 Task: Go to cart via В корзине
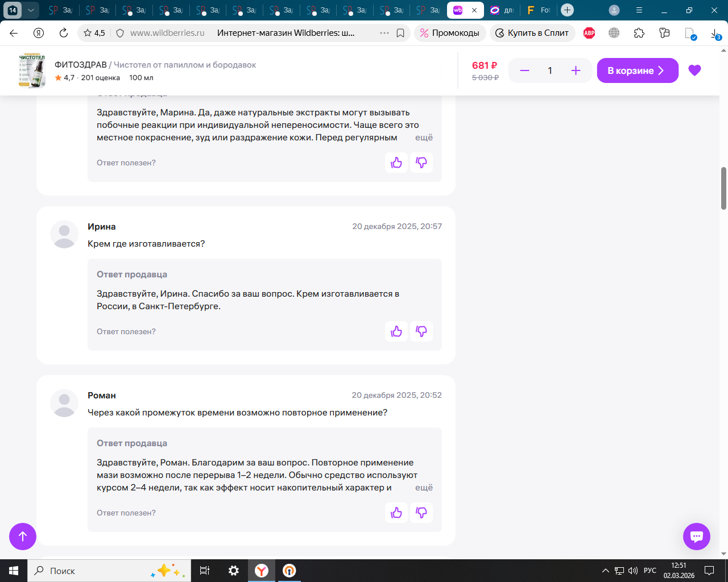(638, 70)
